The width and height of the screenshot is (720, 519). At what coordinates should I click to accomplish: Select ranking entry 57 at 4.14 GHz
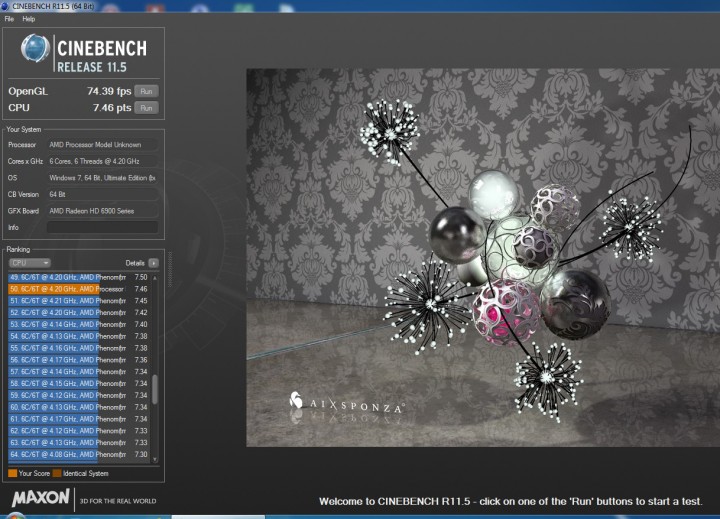(x=79, y=372)
